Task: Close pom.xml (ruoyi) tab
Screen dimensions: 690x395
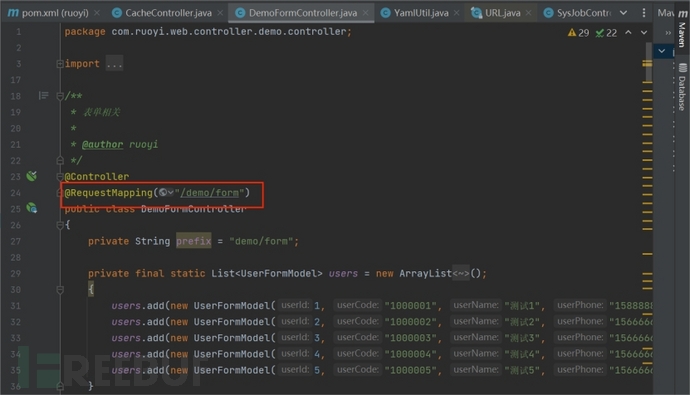Action: point(97,13)
